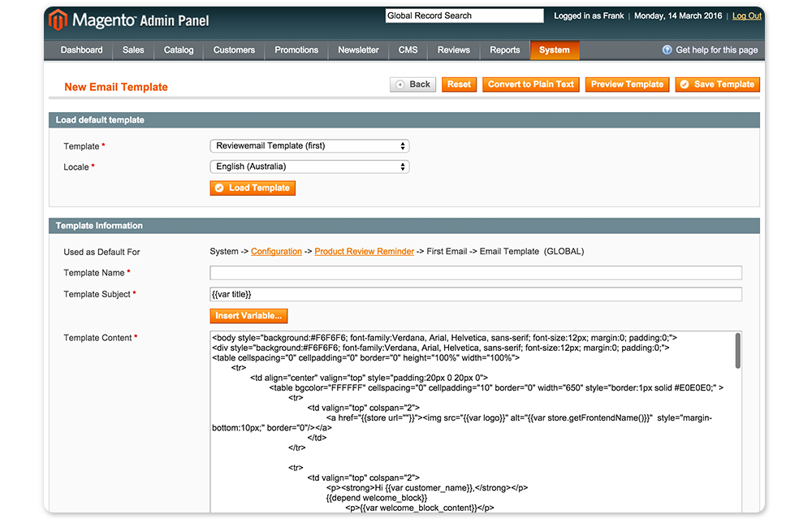Click the 'Used as Default For' label
812x519 pixels.
click(x=101, y=253)
